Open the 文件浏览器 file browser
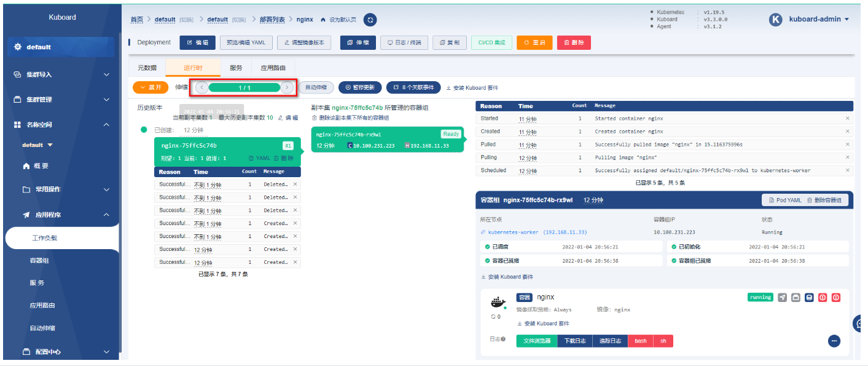 (536, 341)
